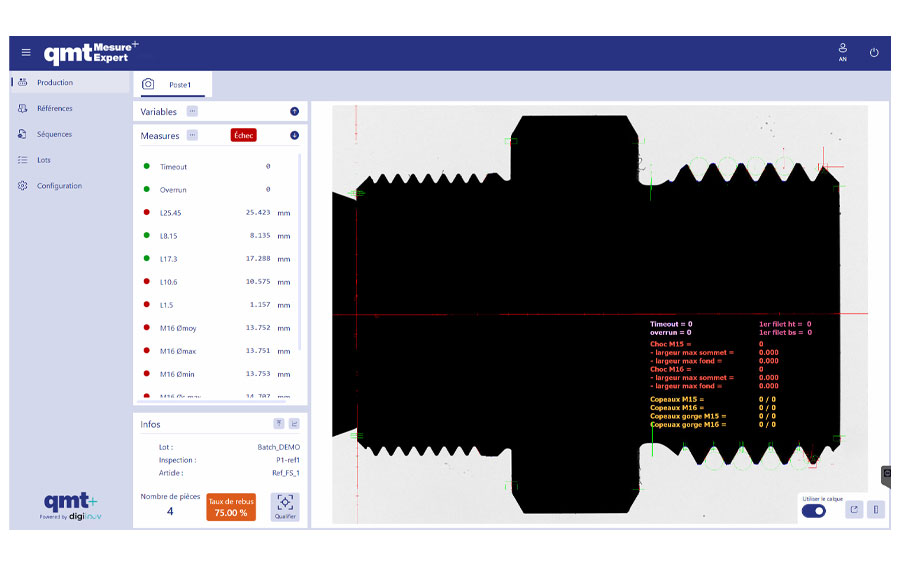This screenshot has height=566, width=900.
Task: Click the Qualifier target button
Action: (285, 506)
